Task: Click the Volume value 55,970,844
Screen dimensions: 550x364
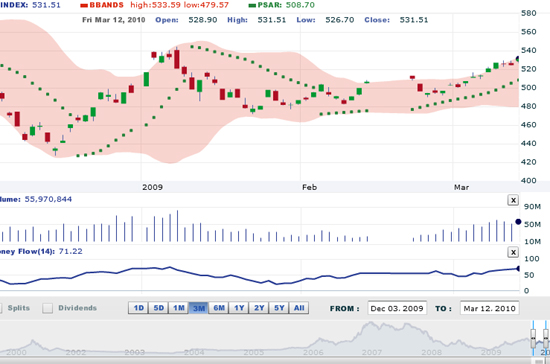Action: (48, 199)
